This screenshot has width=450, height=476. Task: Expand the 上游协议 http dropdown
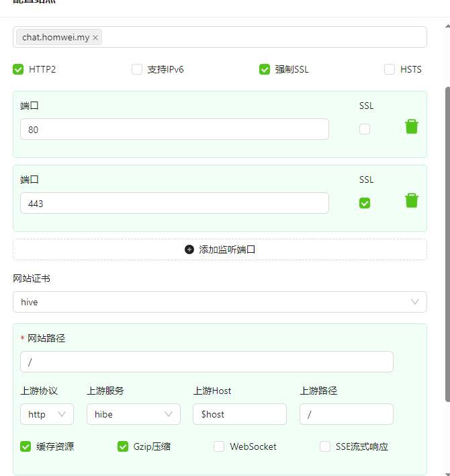[x=46, y=414]
